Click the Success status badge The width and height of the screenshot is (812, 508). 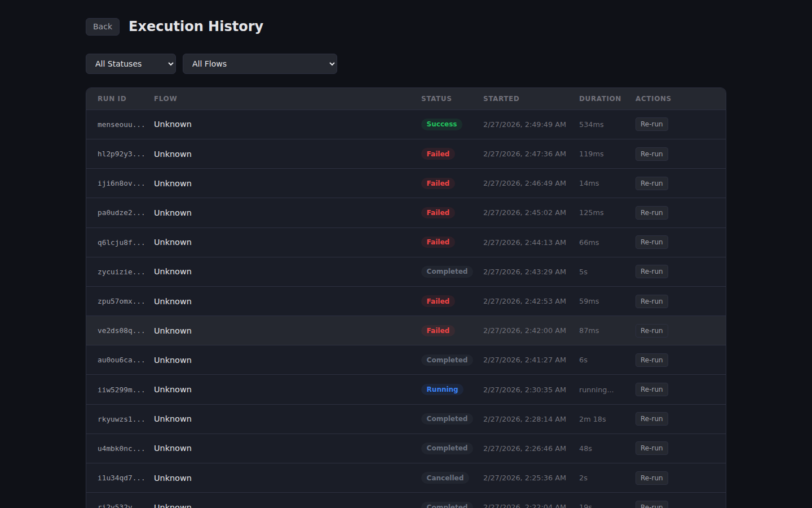(x=442, y=124)
